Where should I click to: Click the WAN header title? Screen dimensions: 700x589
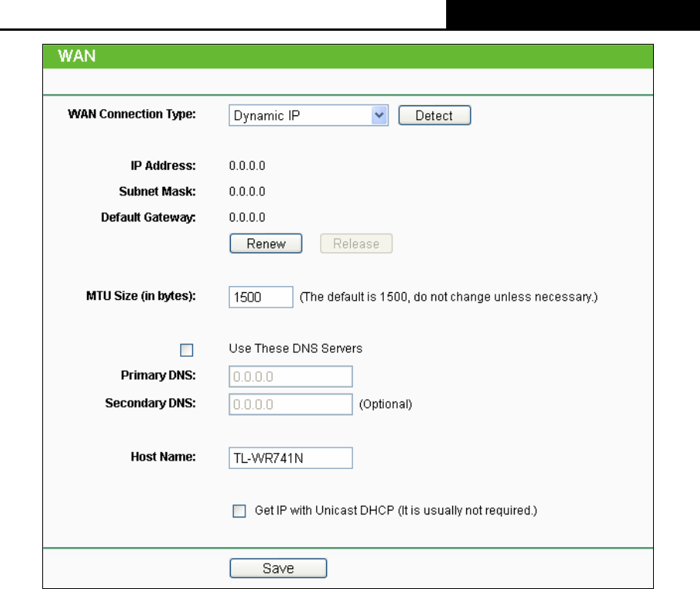click(x=77, y=56)
